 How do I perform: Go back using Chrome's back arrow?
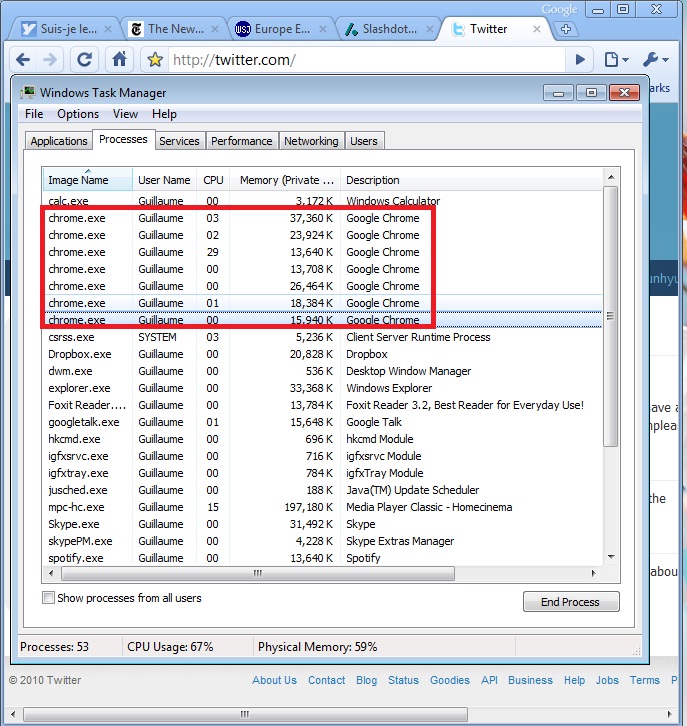tap(23, 60)
